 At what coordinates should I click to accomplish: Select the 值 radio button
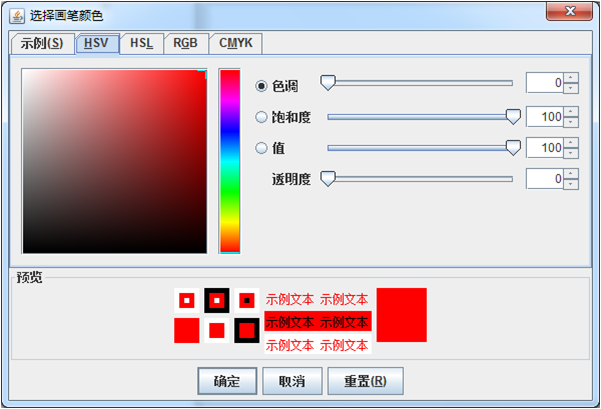[x=261, y=148]
